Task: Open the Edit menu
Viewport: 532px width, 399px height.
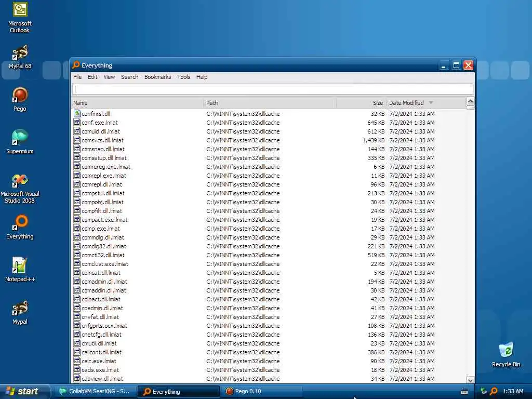Action: 92,77
